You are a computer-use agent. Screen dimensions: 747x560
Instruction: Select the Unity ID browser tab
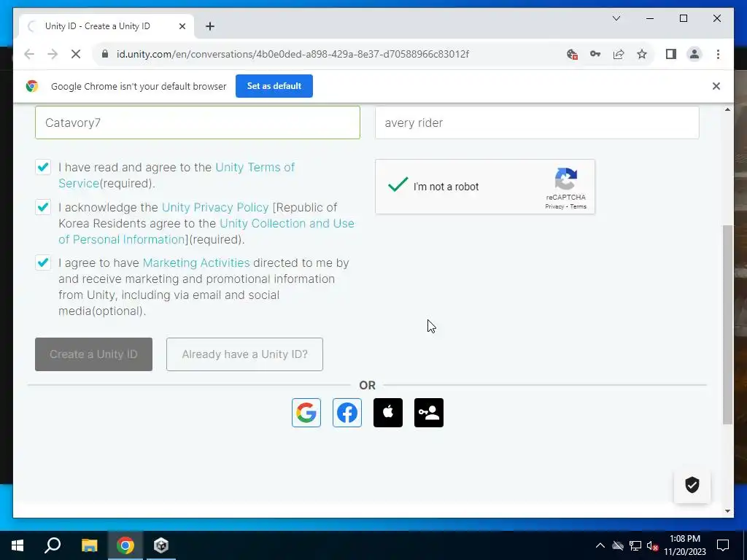click(x=107, y=26)
